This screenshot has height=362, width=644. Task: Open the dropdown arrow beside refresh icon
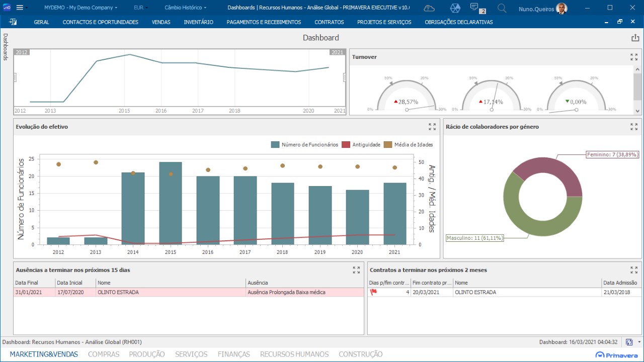point(639,342)
